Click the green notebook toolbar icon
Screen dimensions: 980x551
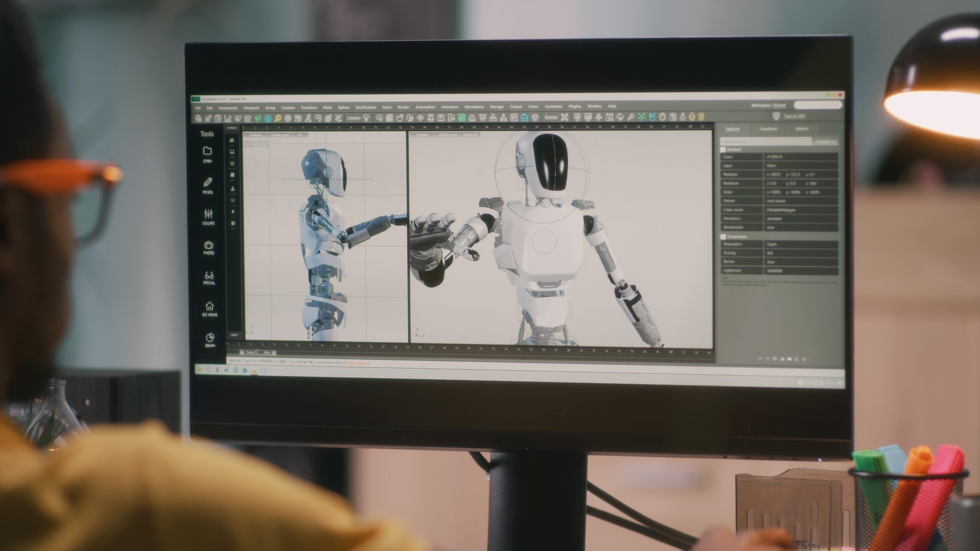tap(461, 117)
